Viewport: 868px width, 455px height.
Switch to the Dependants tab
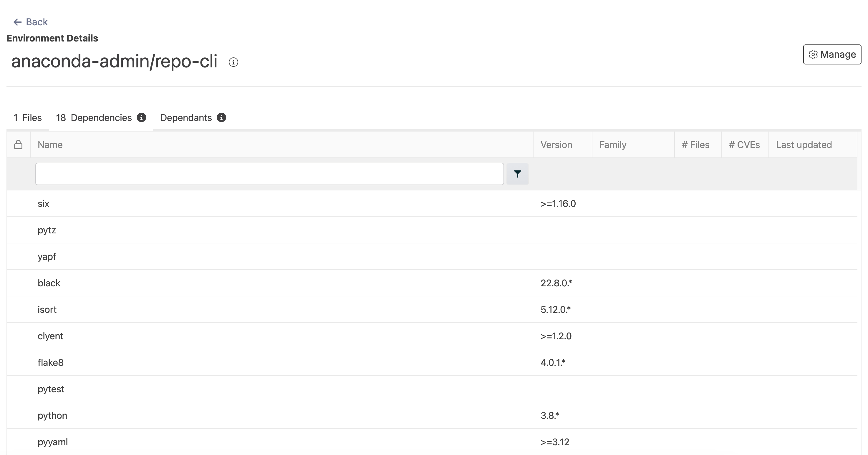click(186, 117)
